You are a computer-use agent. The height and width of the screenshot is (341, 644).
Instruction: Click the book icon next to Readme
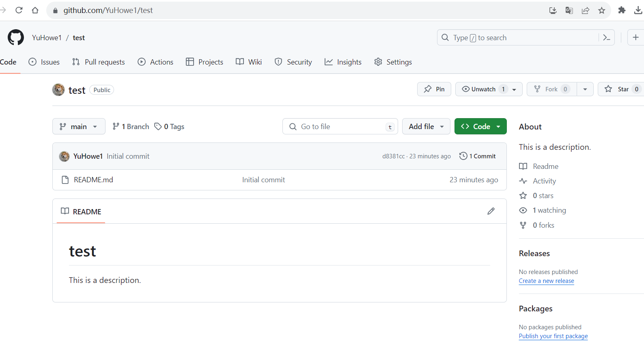point(523,166)
